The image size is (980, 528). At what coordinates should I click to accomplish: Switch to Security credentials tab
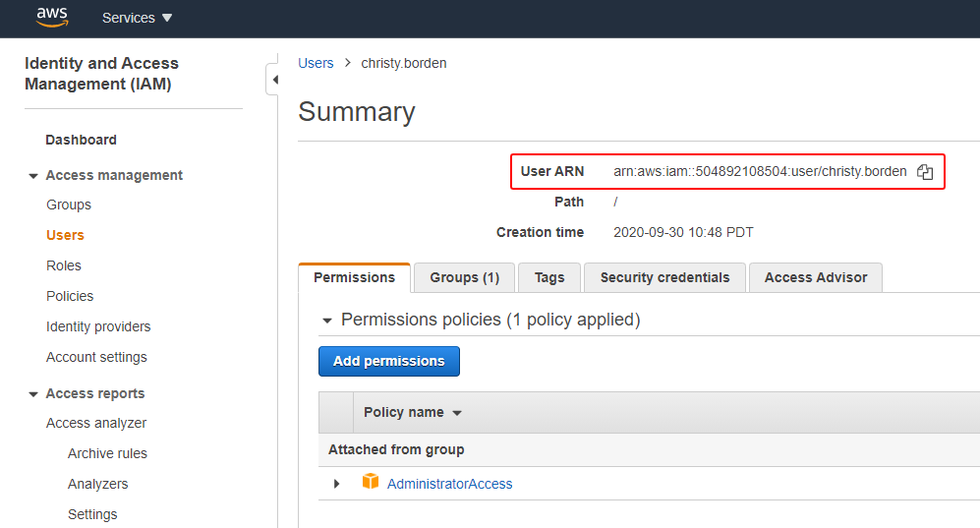click(x=664, y=277)
